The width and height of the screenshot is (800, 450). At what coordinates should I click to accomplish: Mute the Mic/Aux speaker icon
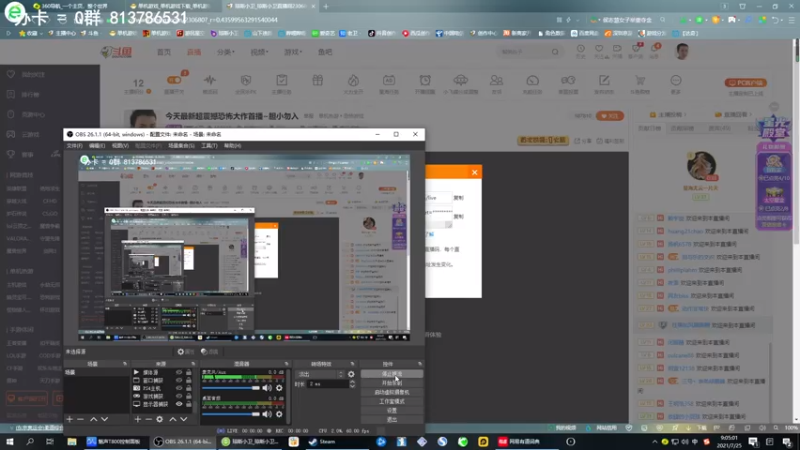point(267,388)
